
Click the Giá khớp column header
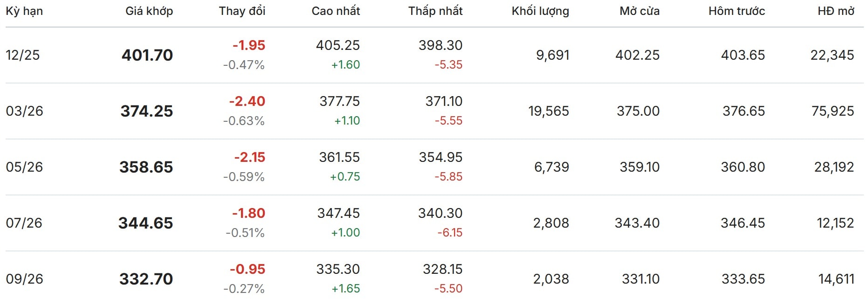click(x=149, y=11)
